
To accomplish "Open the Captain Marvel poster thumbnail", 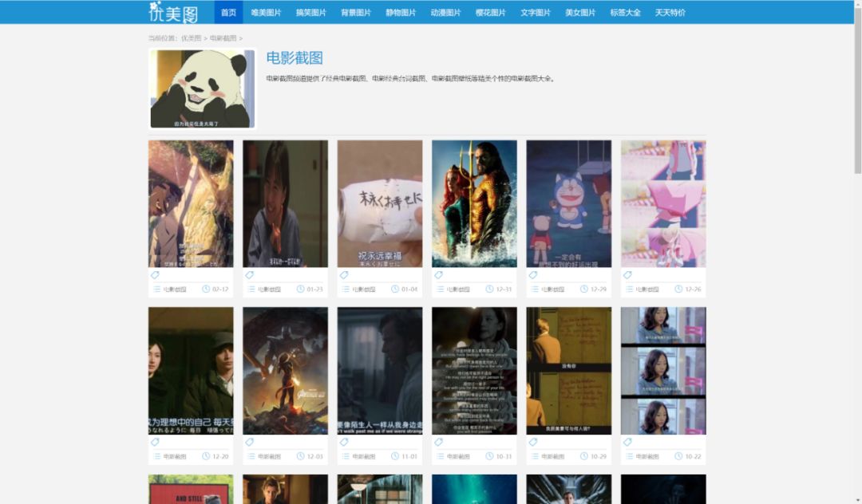I will click(x=285, y=371).
